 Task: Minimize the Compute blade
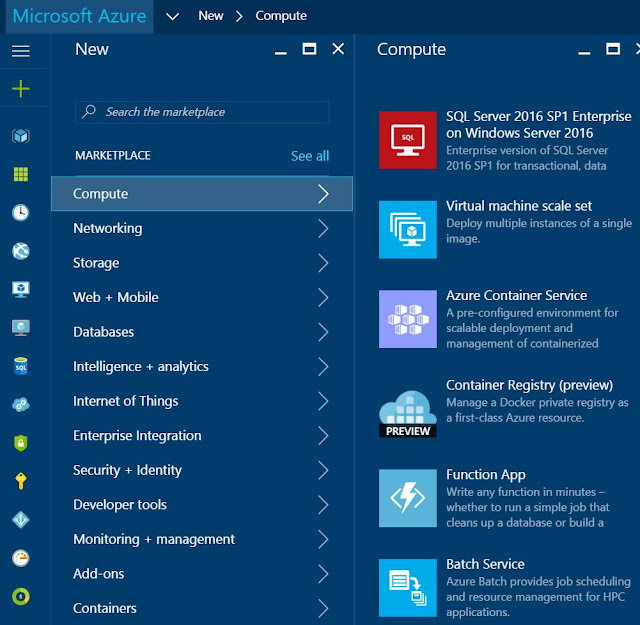(584, 53)
